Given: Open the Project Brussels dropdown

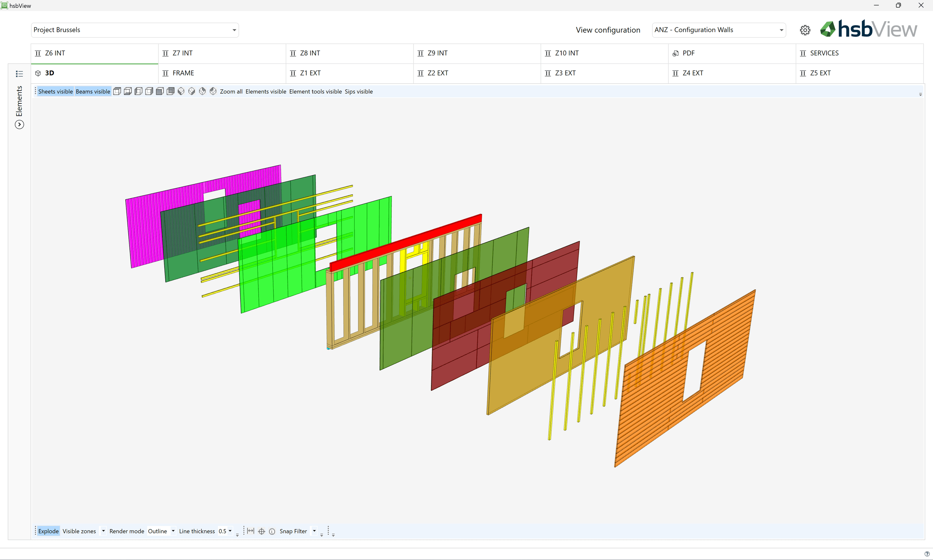Looking at the screenshot, I should 135,30.
